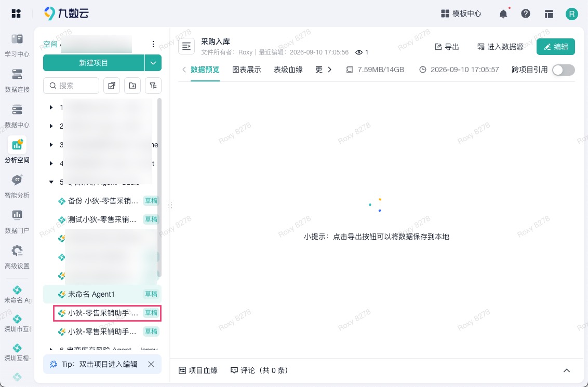The image size is (588, 387).
Task: Open the three-dot menu beside 空间
Action: [x=153, y=44]
